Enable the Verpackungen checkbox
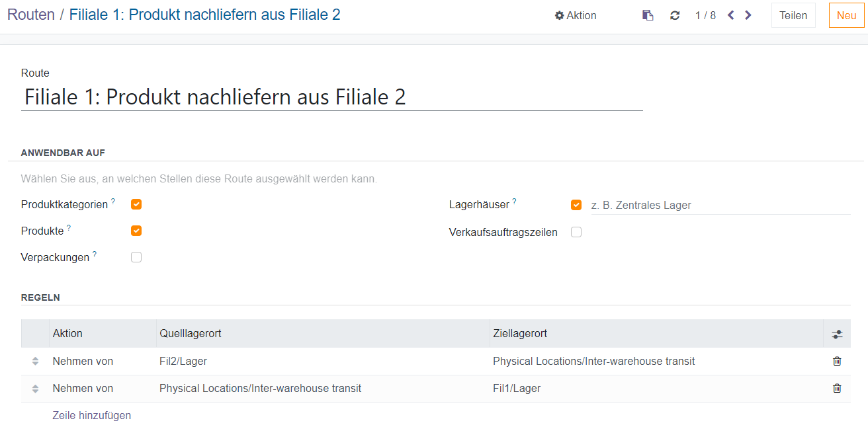The image size is (868, 427). pyautogui.click(x=136, y=257)
